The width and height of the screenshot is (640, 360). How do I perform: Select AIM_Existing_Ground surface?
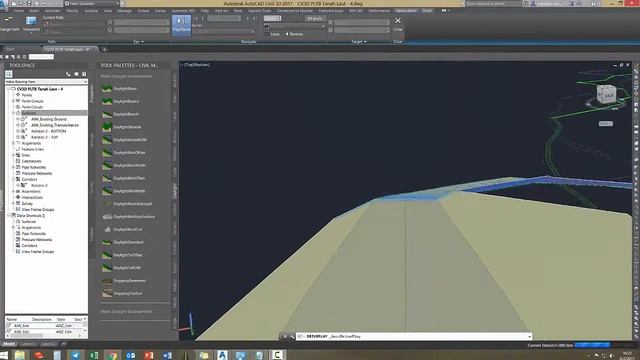pyautogui.click(x=49, y=119)
